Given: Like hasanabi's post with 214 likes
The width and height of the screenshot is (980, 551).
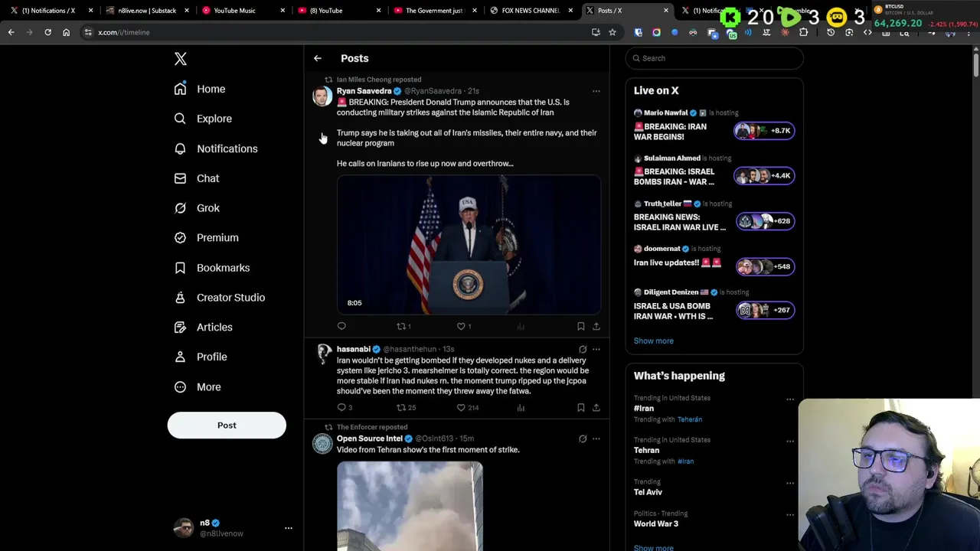Looking at the screenshot, I should point(468,408).
